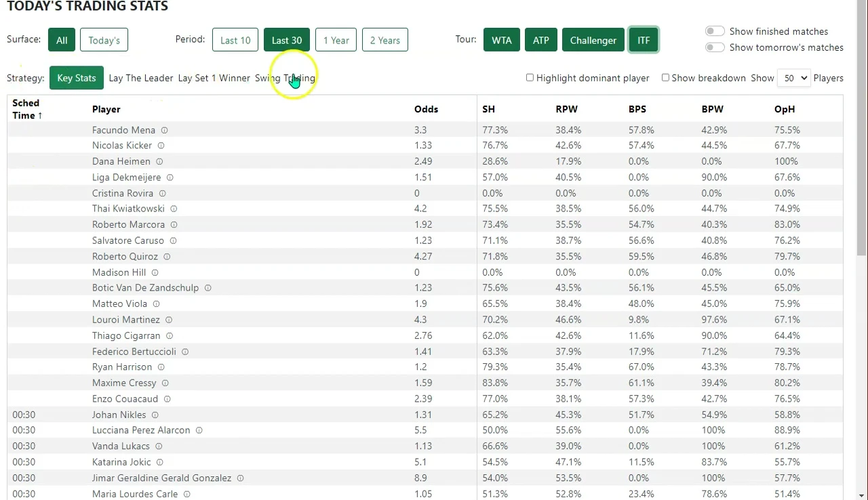Viewport: 868px width, 500px height.
Task: Sort by OpH column header
Action: [x=785, y=109]
